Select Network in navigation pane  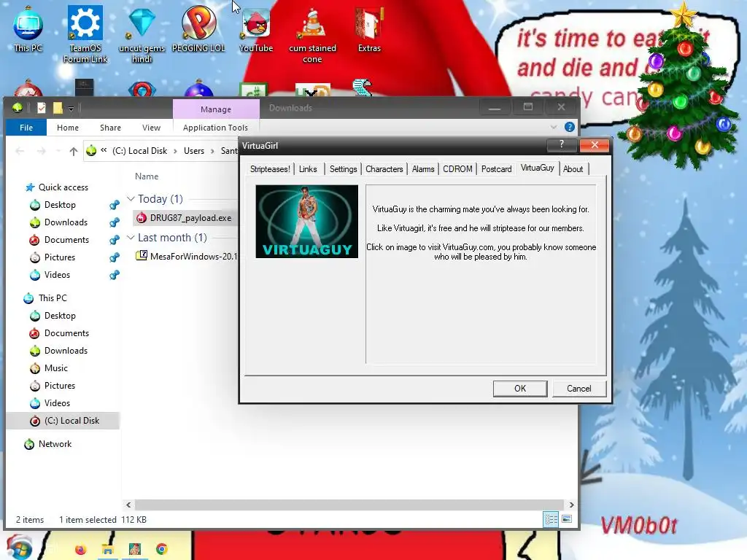(x=55, y=444)
